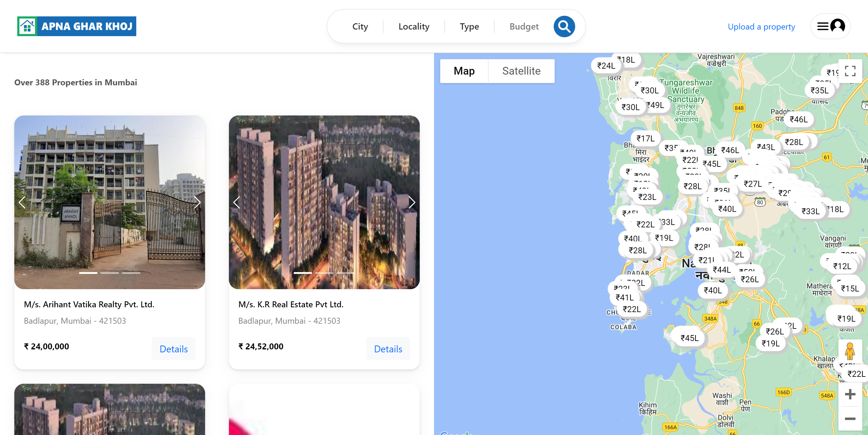Click the ₹33L marker beside ₹18L
This screenshot has width=868, height=435.
click(x=810, y=211)
